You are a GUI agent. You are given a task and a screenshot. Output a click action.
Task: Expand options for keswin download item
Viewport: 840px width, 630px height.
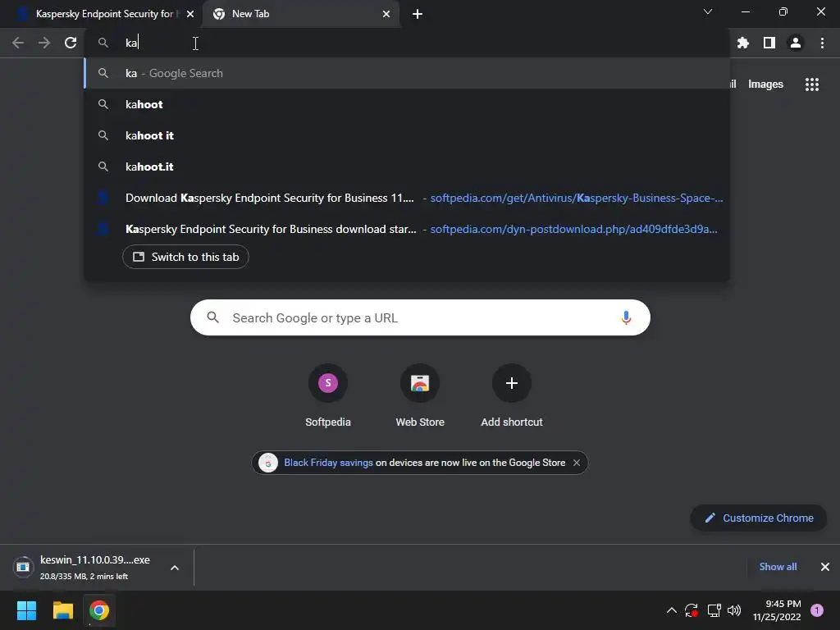175,568
